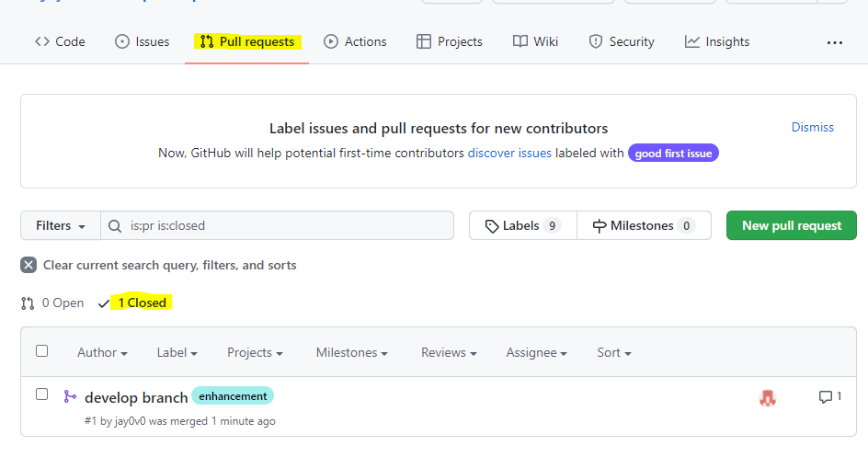This screenshot has width=868, height=457.
Task: Click the enhancement label badge
Action: tap(233, 396)
